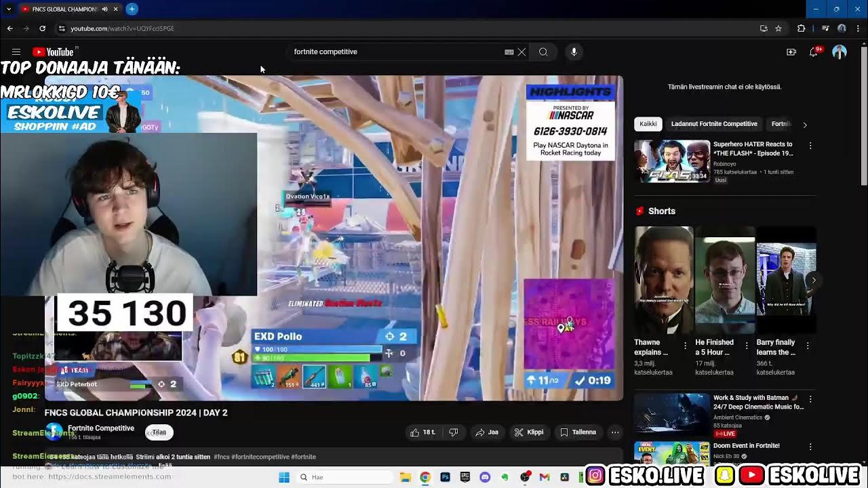Go back with the browser back arrow

(9, 28)
